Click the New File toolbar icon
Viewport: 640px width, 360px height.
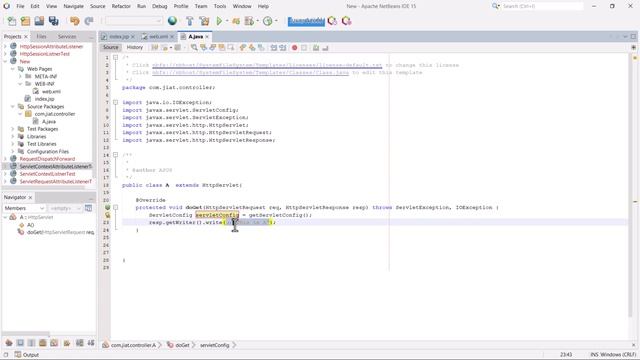point(11,21)
